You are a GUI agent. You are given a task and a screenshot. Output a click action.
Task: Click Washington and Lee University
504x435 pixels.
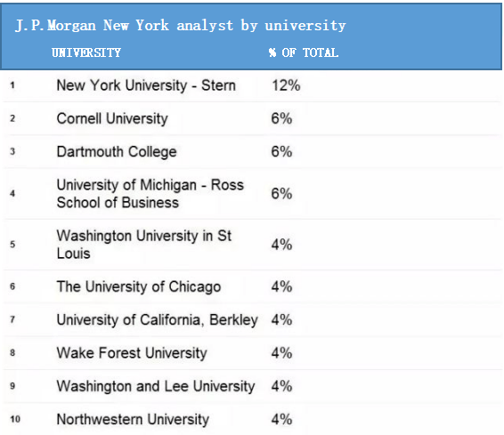pyautogui.click(x=156, y=386)
